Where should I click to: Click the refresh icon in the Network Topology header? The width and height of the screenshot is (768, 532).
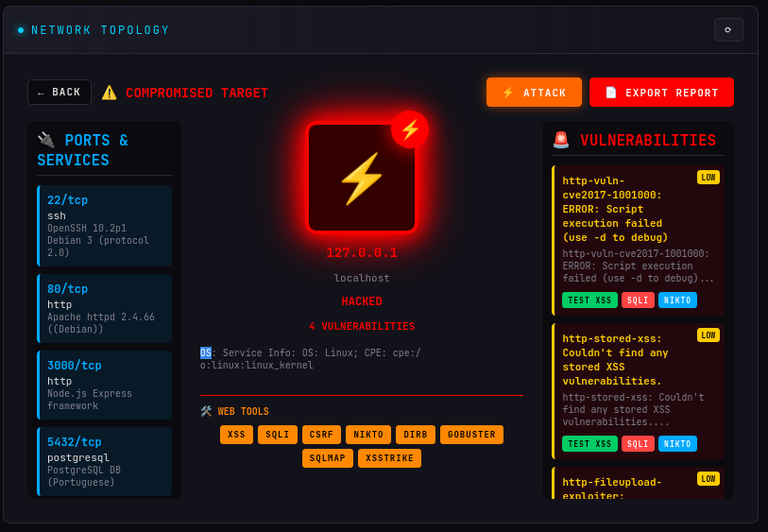pos(728,30)
